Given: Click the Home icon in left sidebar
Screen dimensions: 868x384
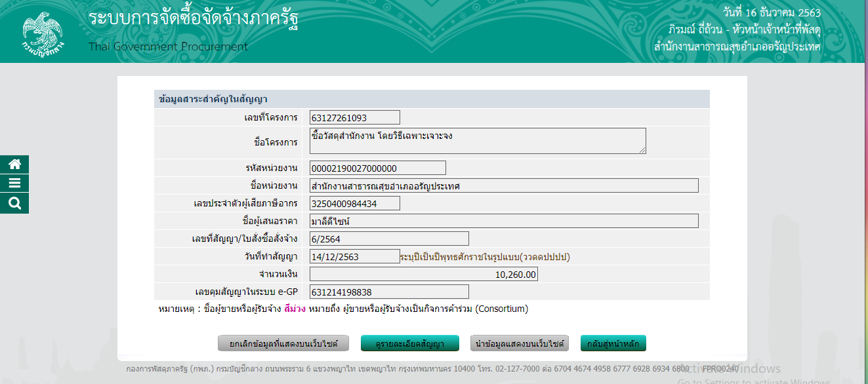Looking at the screenshot, I should [14, 164].
